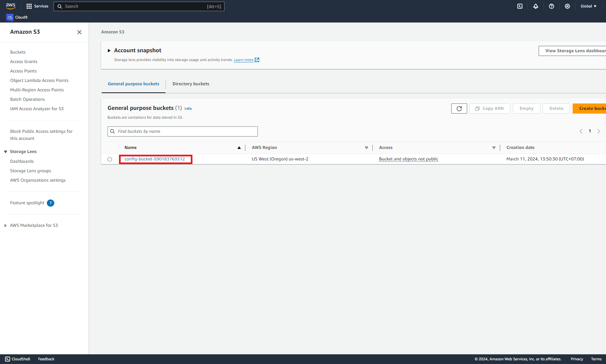This screenshot has width=606, height=364.
Task: Open Access Points in the sidebar
Action: 23,71
